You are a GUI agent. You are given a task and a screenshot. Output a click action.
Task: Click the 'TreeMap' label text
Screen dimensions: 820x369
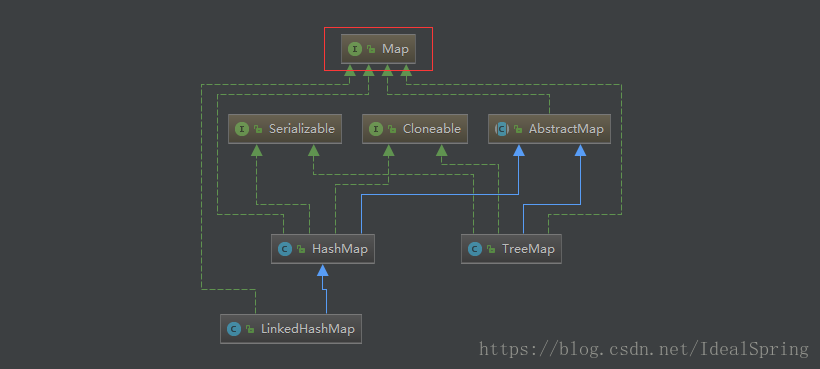pos(528,249)
